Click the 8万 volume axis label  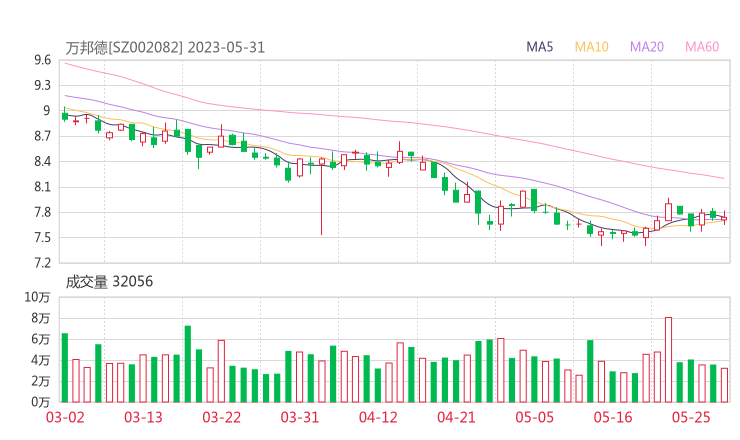click(x=41, y=318)
